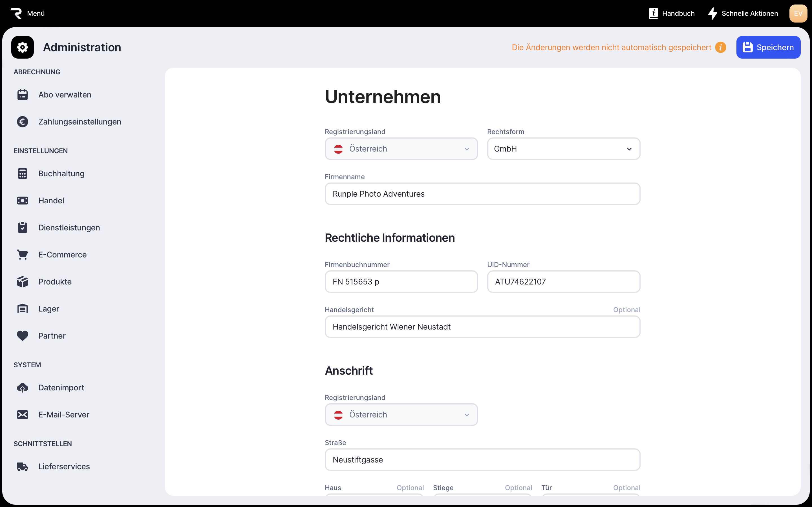
Task: Open the top Registrierungsland Österreich dropdown
Action: tap(401, 149)
